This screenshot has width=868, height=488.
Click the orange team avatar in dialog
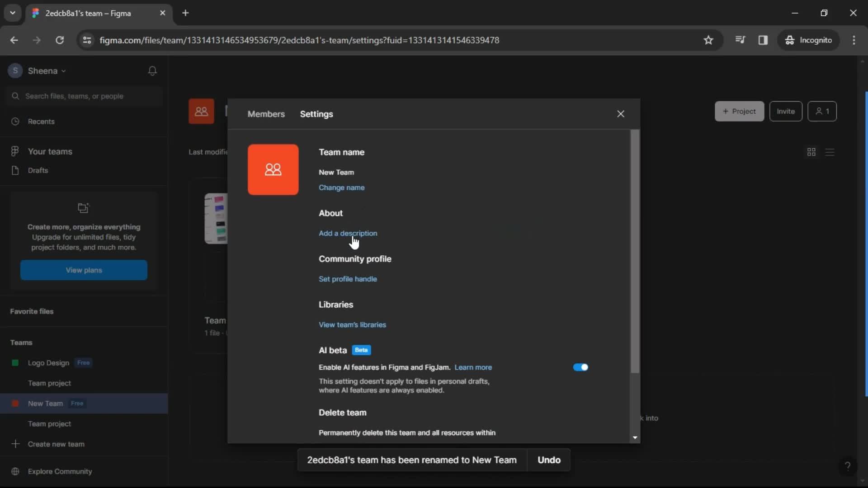coord(273,169)
